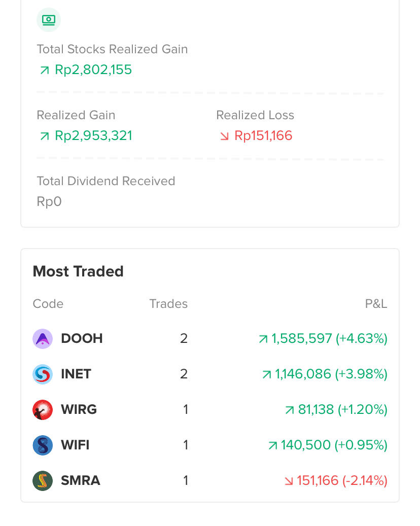View DOOH profit of 1,585,597 (+4.63%)
This screenshot has height=526, width=420.
click(323, 338)
